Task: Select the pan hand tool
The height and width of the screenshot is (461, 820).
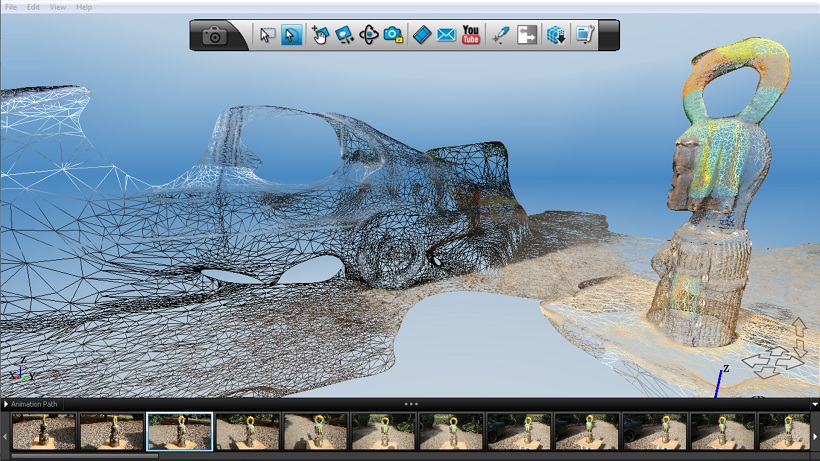Action: tap(320, 36)
